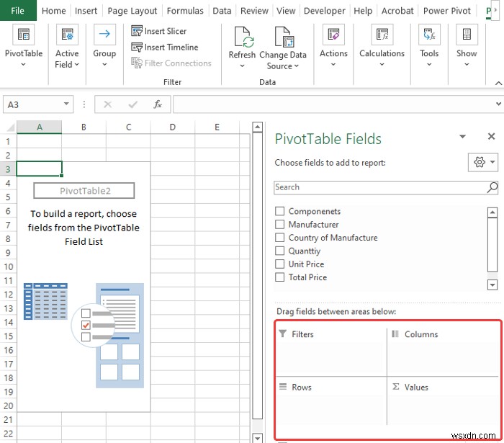Expand the Tools dropdown arrow
The width and height of the screenshot is (504, 443).
coord(429,65)
